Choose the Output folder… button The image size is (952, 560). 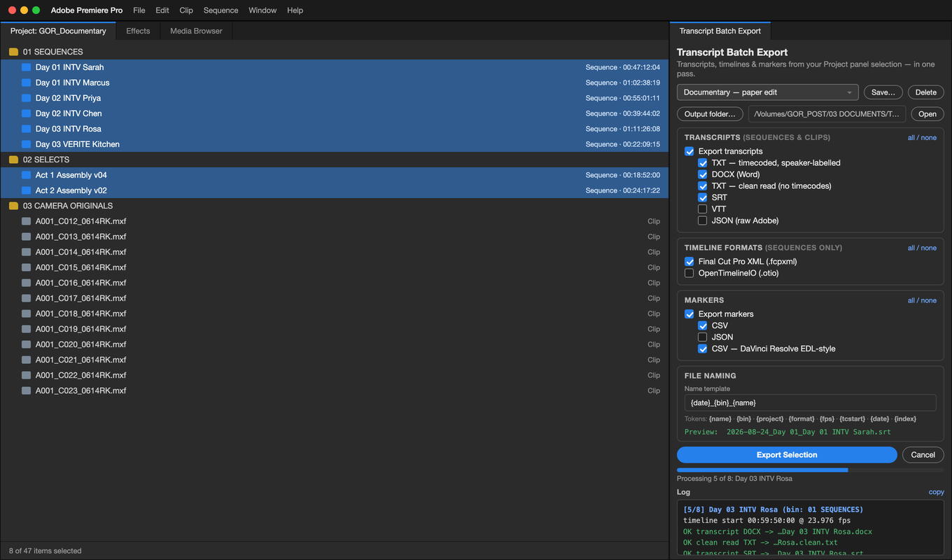pos(710,114)
